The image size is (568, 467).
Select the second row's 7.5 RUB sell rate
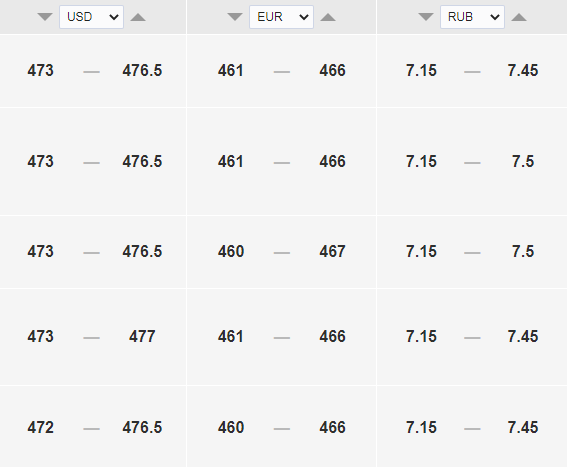(x=523, y=162)
